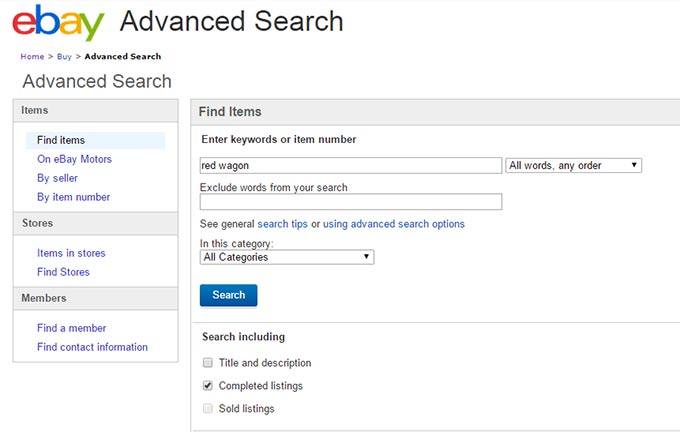This screenshot has width=680, height=432.
Task: Expand the All Categories dropdown
Action: pos(287,257)
